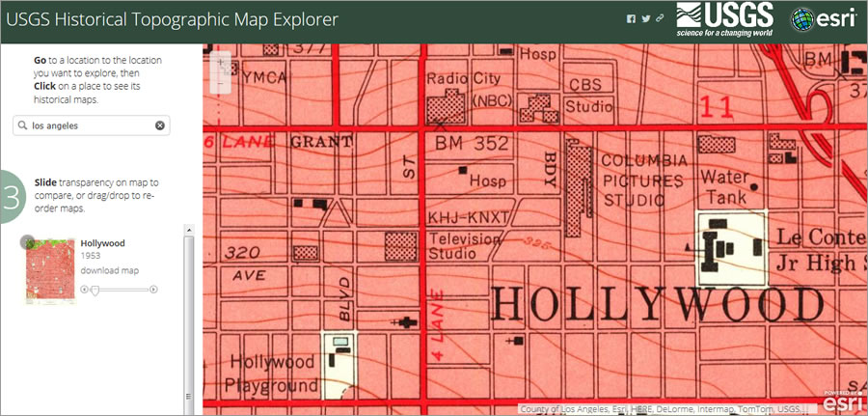Image resolution: width=868 pixels, height=416 pixels.
Task: Select the Hollywood 1953 map thumbnail
Action: point(50,272)
